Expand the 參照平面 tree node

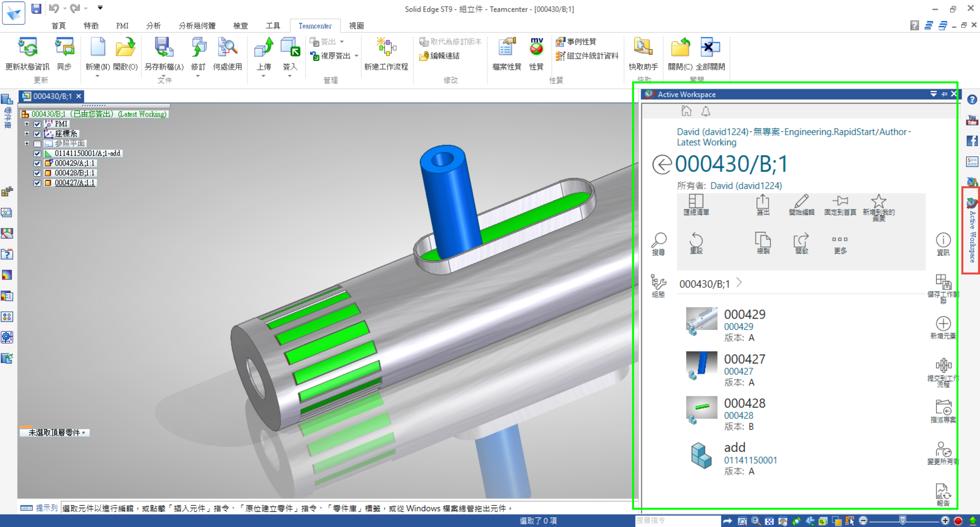[27, 144]
